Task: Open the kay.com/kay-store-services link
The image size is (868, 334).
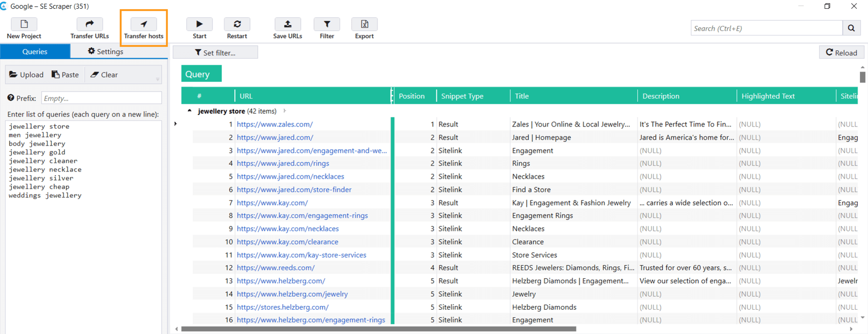Action: [x=301, y=255]
